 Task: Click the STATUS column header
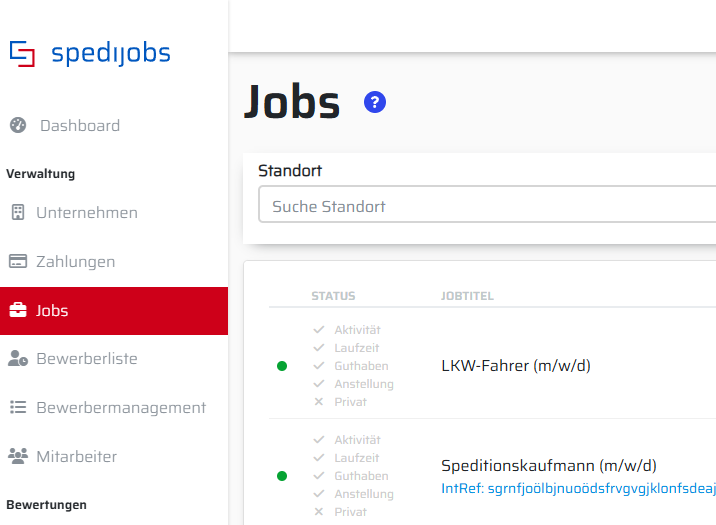(x=333, y=296)
